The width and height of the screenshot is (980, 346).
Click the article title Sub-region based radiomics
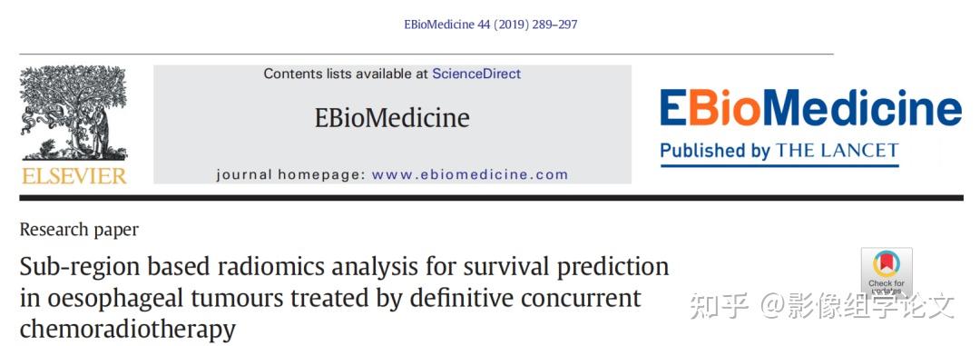(x=344, y=297)
